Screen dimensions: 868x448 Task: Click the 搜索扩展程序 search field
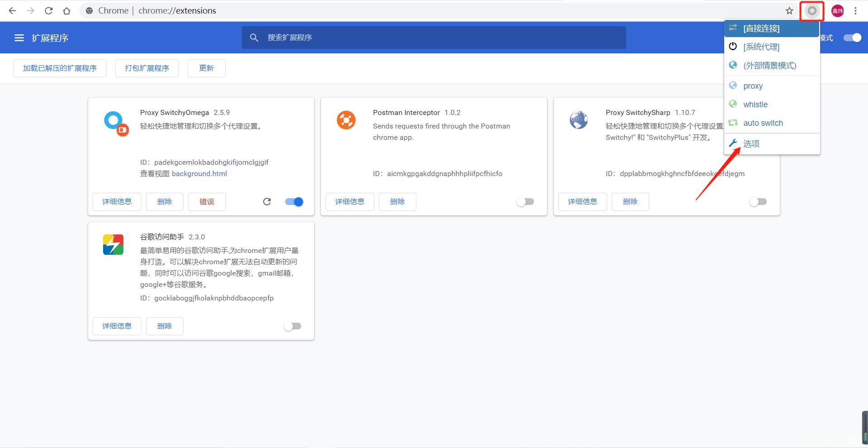[434, 38]
